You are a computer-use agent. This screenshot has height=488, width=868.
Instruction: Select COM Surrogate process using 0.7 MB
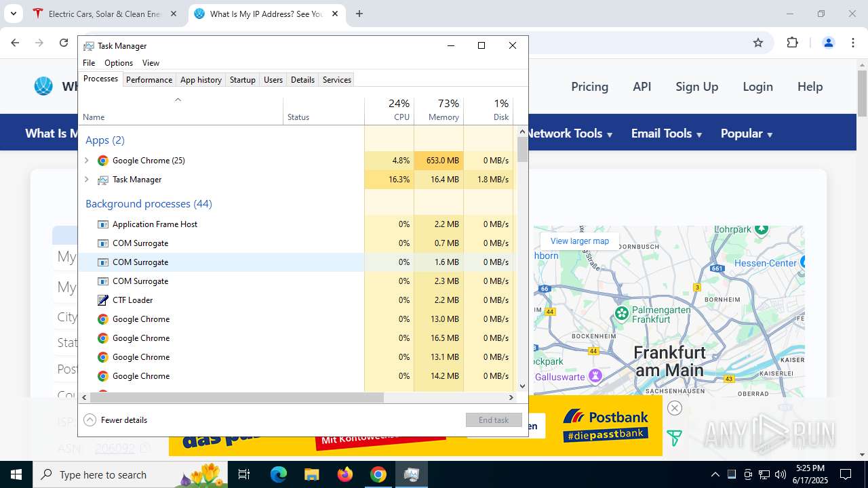click(296, 243)
